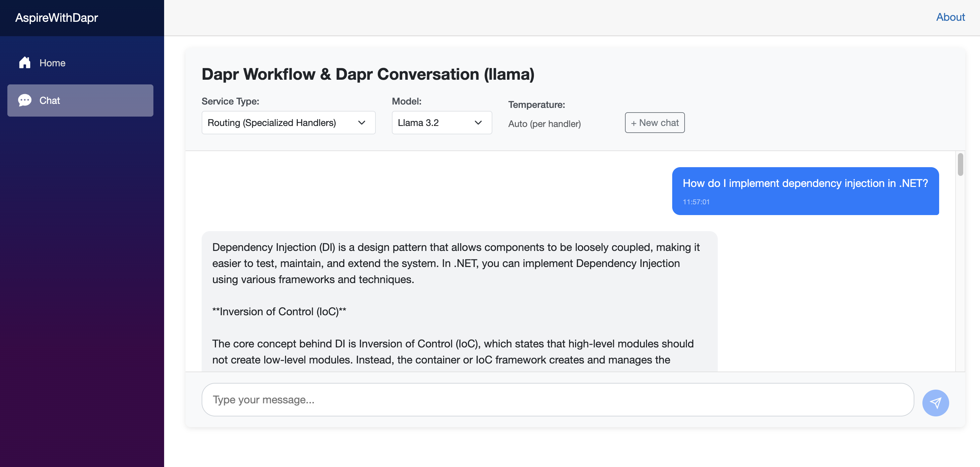Click the plus icon on New chat
The width and height of the screenshot is (980, 467).
pyautogui.click(x=633, y=123)
